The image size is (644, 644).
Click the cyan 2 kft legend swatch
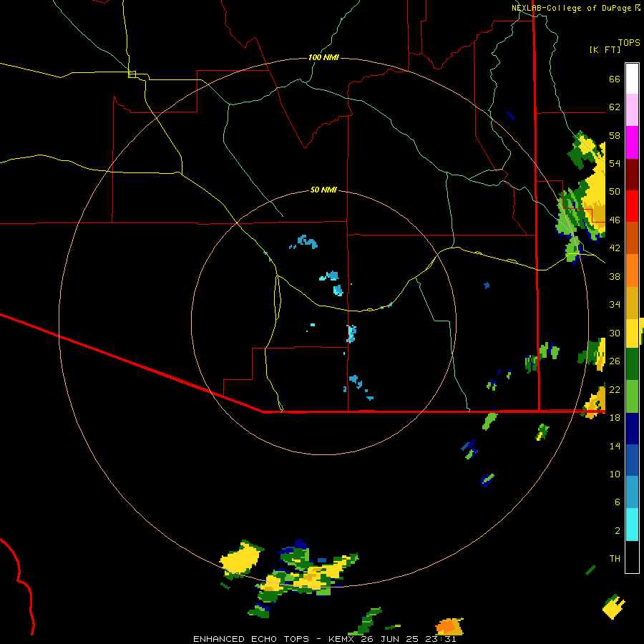click(632, 525)
